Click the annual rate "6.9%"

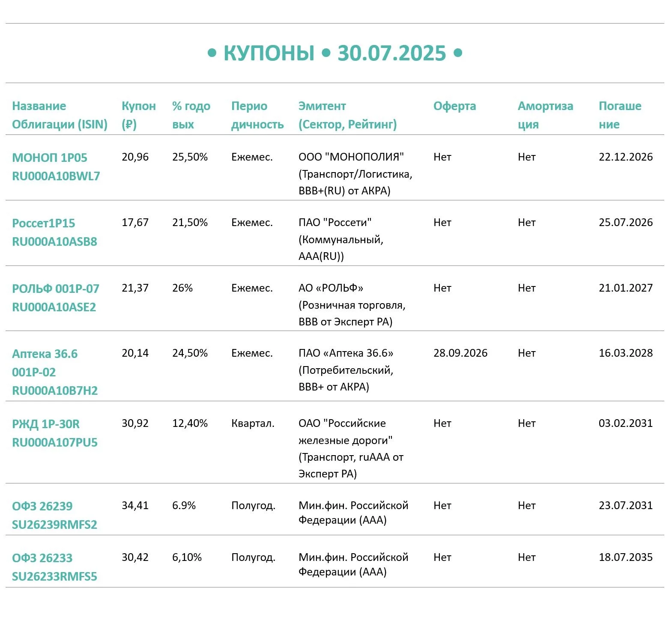click(x=184, y=506)
